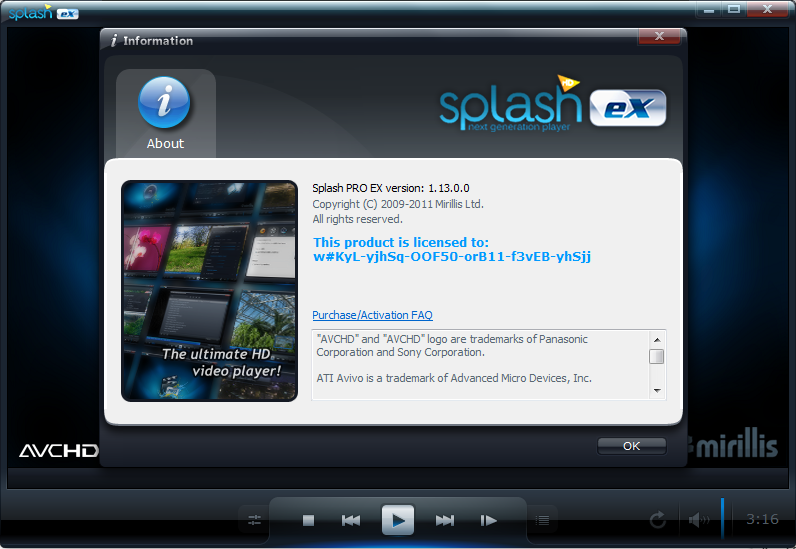This screenshot has width=796, height=549.
Task: Open the equalizer settings icon
Action: (254, 520)
